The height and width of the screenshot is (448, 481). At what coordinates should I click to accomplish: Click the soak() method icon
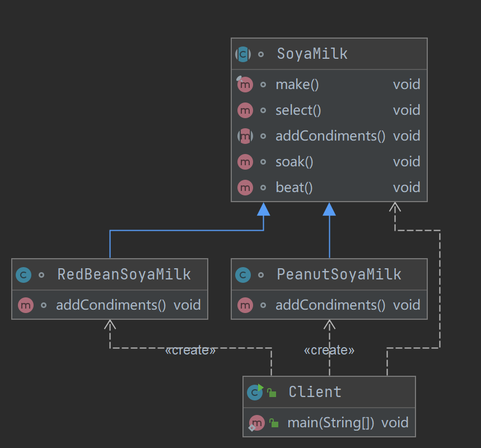point(245,162)
